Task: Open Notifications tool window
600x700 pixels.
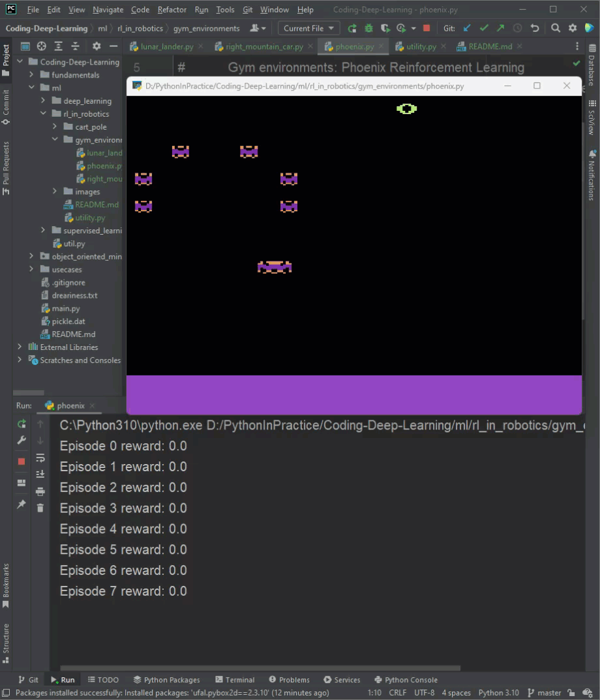Action: 592,175
